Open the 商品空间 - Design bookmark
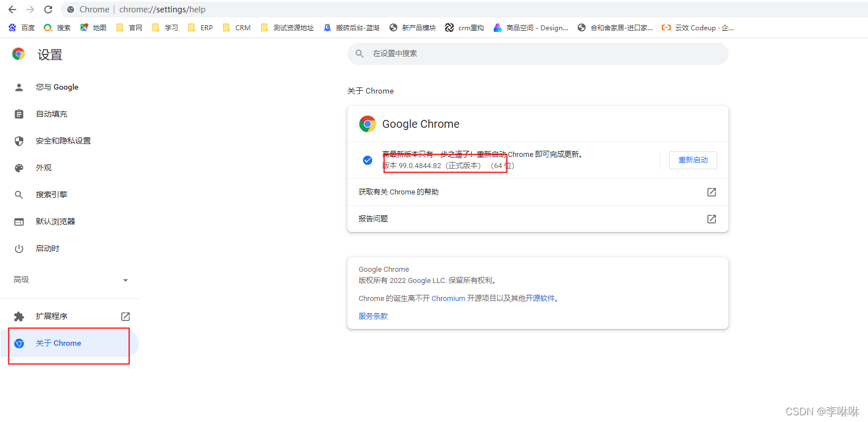This screenshot has width=868, height=422. point(531,27)
